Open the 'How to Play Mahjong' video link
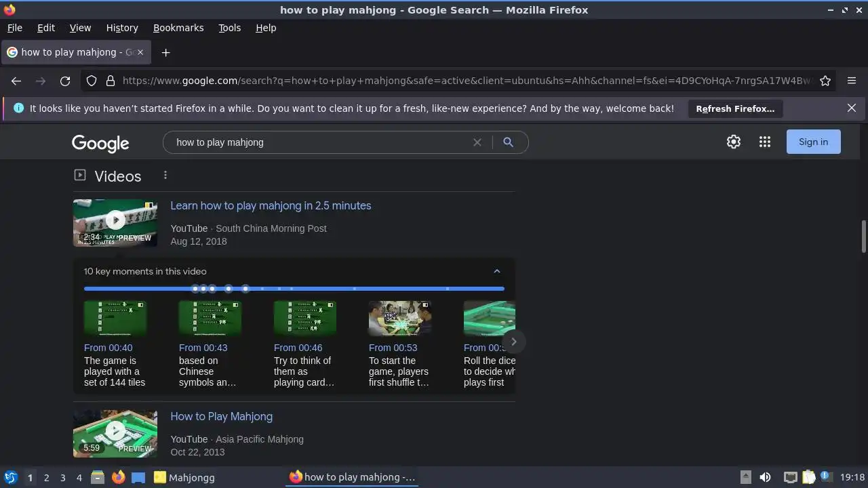868x488 pixels. coord(222,416)
